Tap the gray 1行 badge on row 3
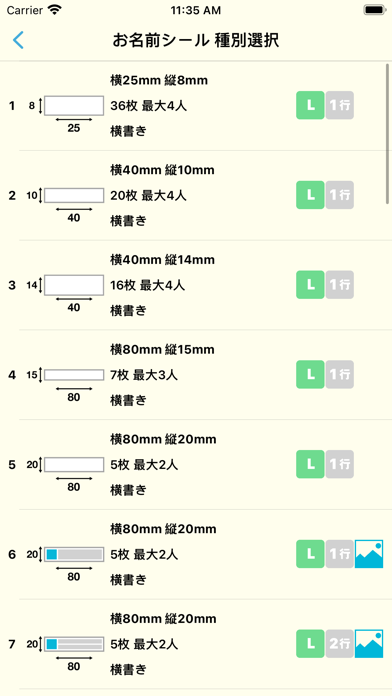Viewport: 392px width, 696px height. 340,285
